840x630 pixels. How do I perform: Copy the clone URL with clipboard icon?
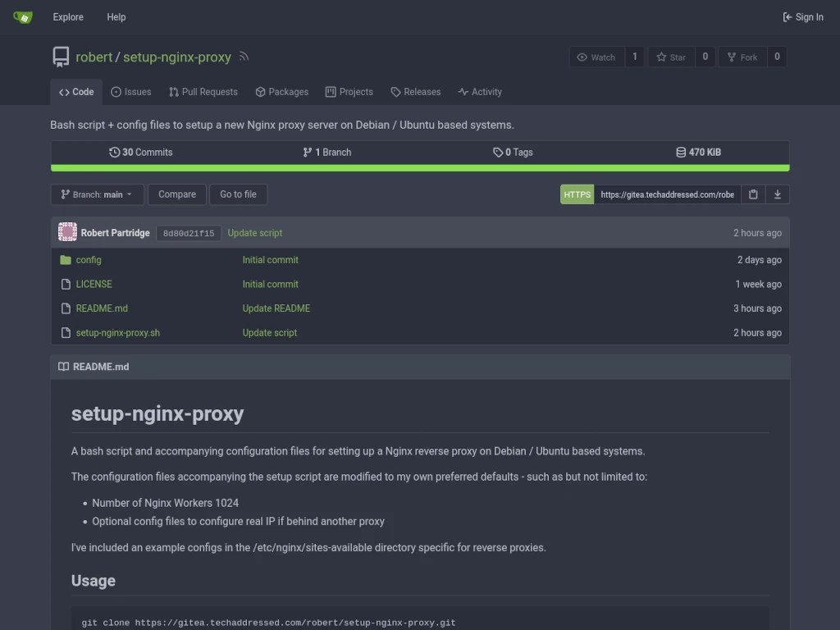(x=753, y=194)
